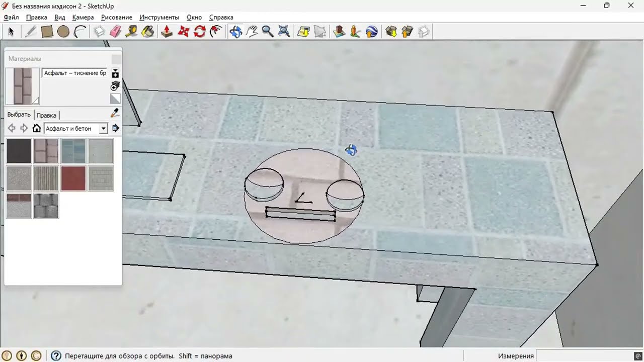Open the Камера menu

[x=83, y=17]
